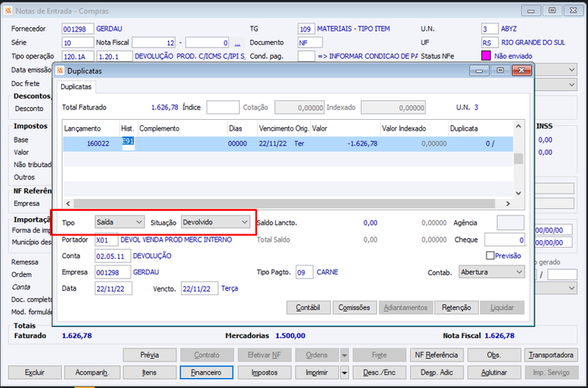588x388 pixels.
Task: Click the magenta Status NFe color indicator
Action: [x=486, y=57]
